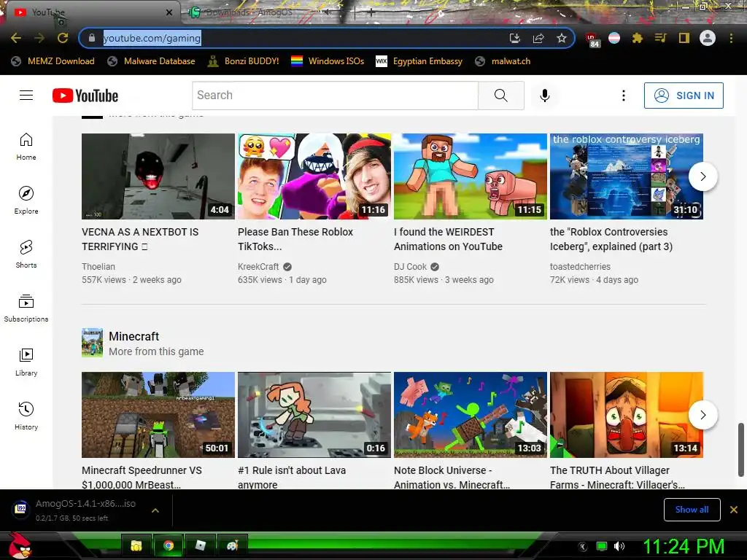Open Windows ISOs bookmark
747x560 pixels.
tap(328, 61)
